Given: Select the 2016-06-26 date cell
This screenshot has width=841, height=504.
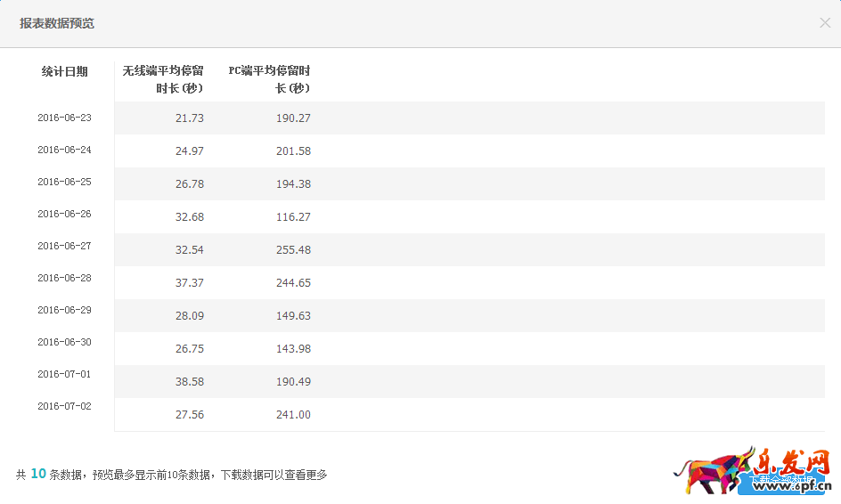Looking at the screenshot, I should point(64,214).
